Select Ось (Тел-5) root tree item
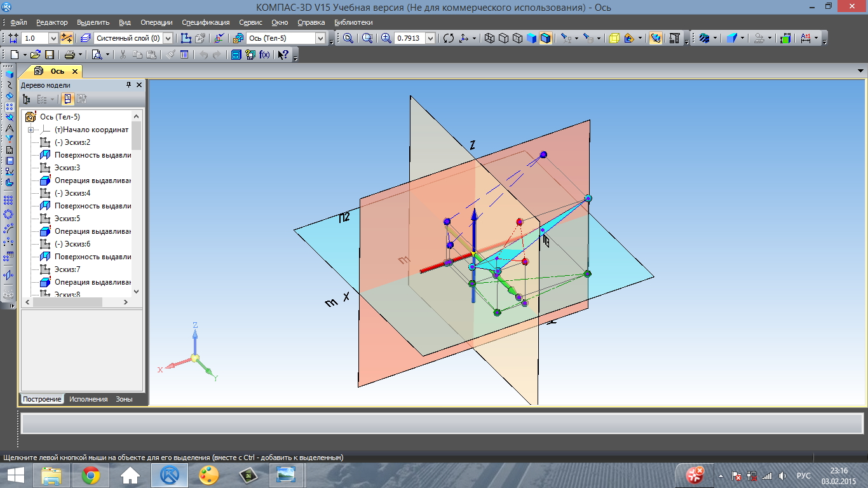This screenshot has height=488, width=868. pos(60,117)
